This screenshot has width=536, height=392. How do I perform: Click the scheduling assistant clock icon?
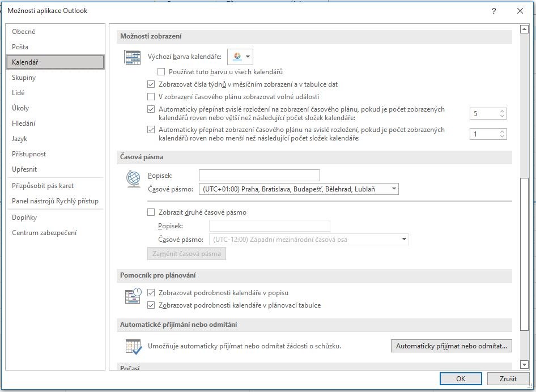(133, 296)
